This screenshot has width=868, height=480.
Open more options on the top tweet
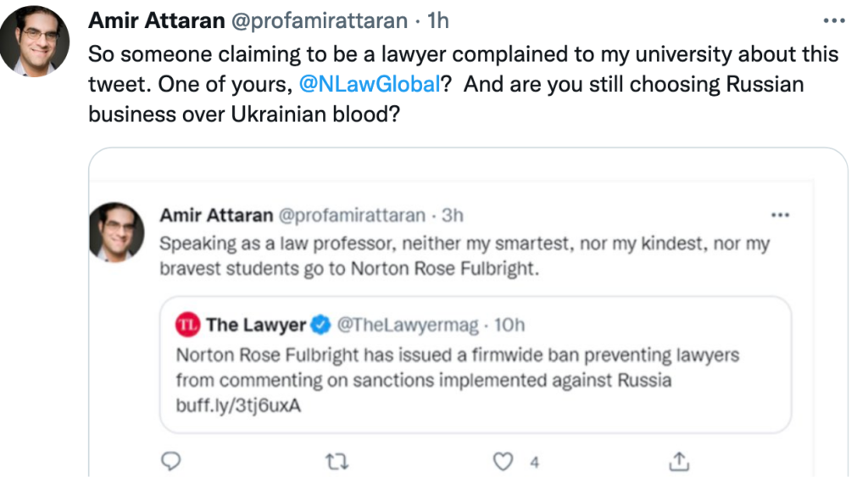pyautogui.click(x=834, y=19)
